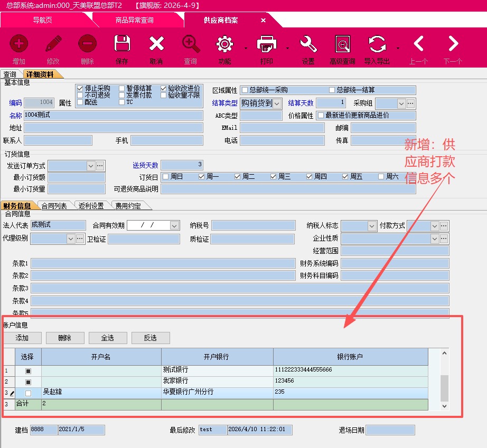
Task: Open the 查询 (Query) magnifier tool
Action: [190, 44]
